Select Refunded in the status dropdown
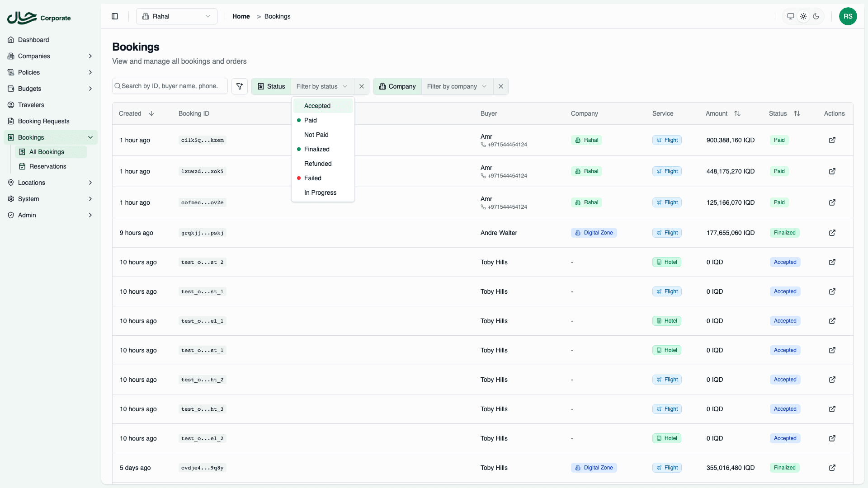Viewport: 868px width, 488px height. coord(318,164)
